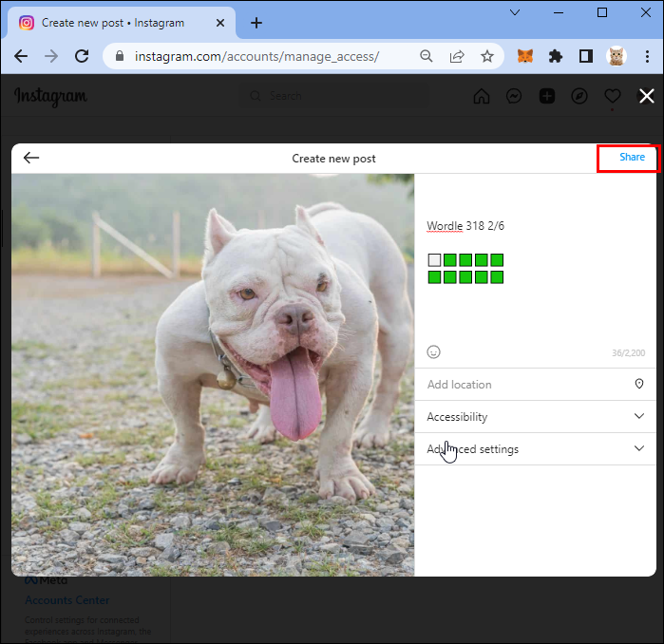
Task: Select the Create new post browser tab
Action: [x=122, y=23]
